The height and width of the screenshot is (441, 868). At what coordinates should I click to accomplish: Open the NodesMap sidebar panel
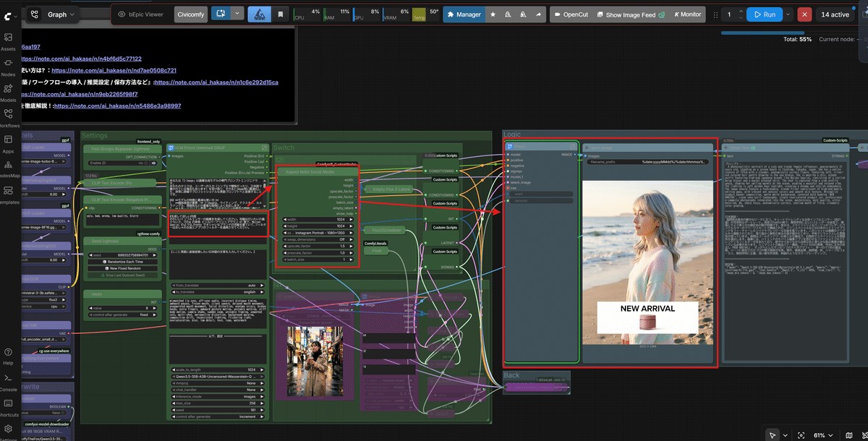(x=8, y=168)
